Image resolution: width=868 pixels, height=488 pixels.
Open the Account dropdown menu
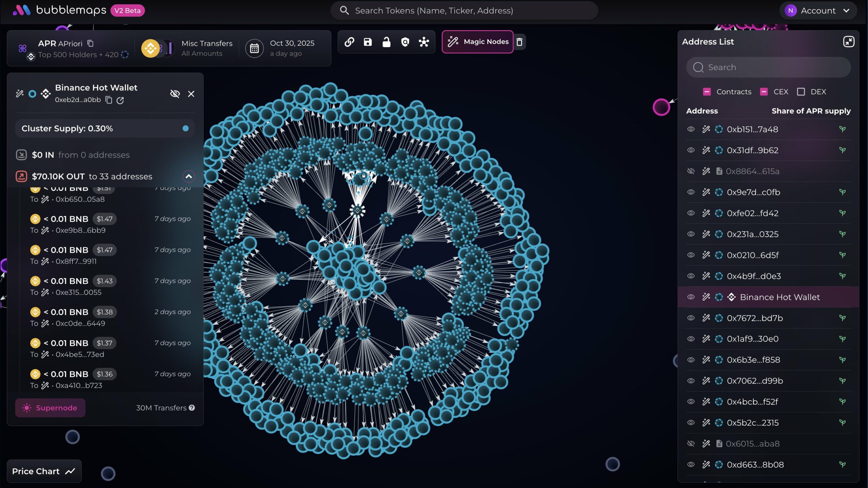(818, 11)
